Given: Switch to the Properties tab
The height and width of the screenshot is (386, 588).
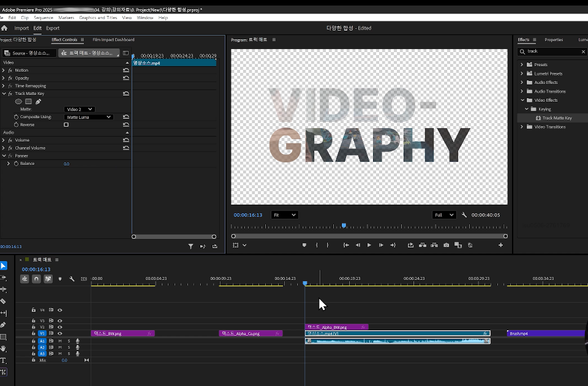Looking at the screenshot, I should 554,40.
